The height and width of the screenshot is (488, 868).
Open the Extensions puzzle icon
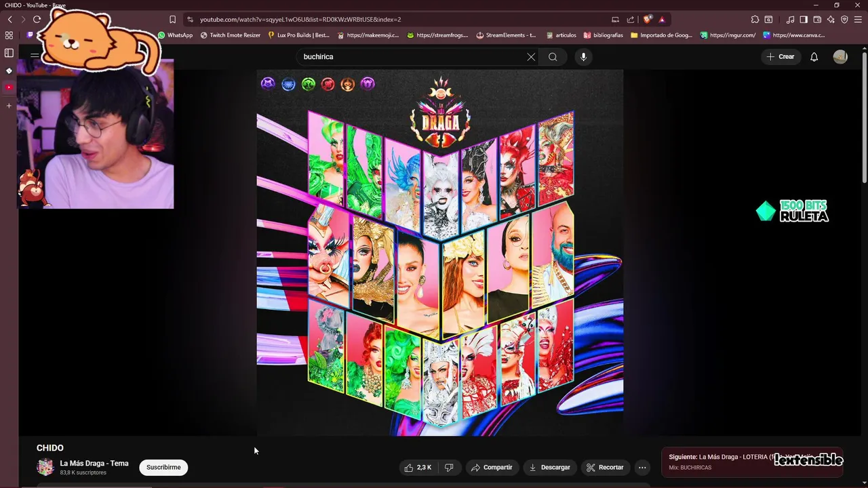click(755, 20)
